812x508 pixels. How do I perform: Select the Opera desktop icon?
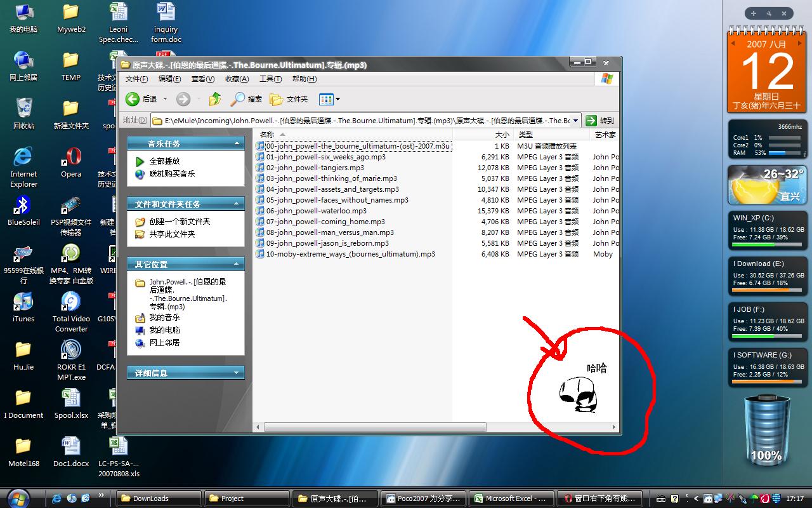71,163
